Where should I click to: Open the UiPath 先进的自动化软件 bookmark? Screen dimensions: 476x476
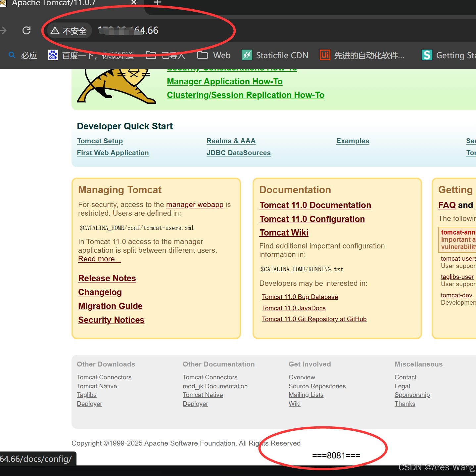pos(362,55)
